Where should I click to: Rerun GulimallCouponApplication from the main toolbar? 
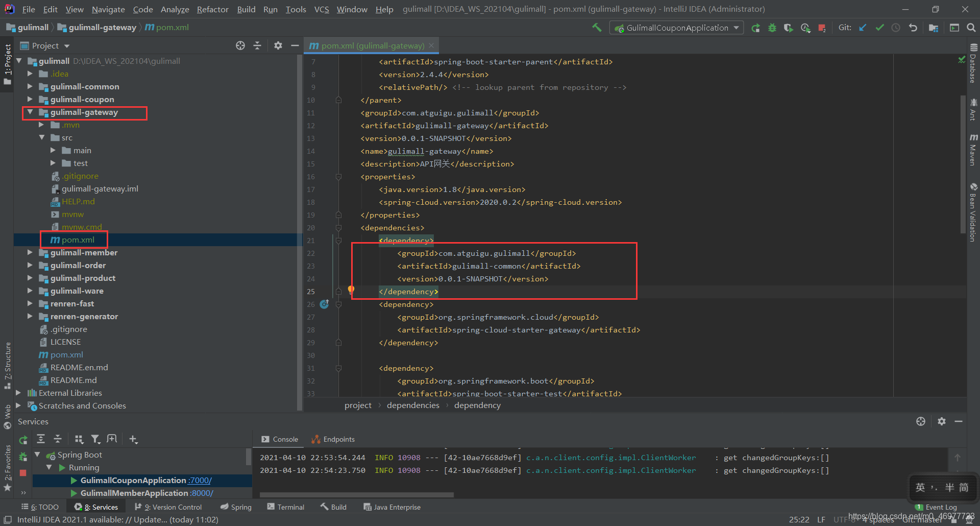[756, 28]
